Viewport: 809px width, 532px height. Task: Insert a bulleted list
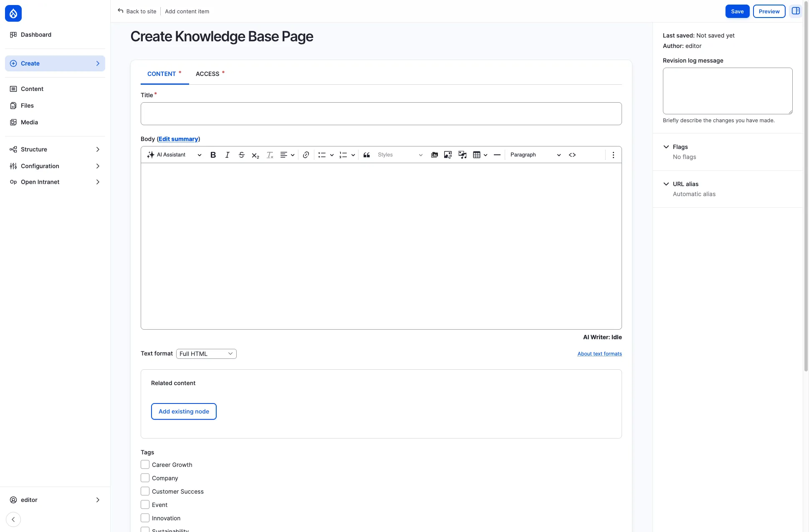click(x=322, y=155)
